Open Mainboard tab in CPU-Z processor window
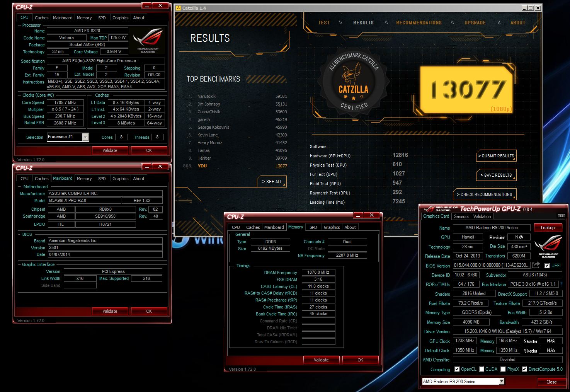The height and width of the screenshot is (392, 570). (x=63, y=18)
